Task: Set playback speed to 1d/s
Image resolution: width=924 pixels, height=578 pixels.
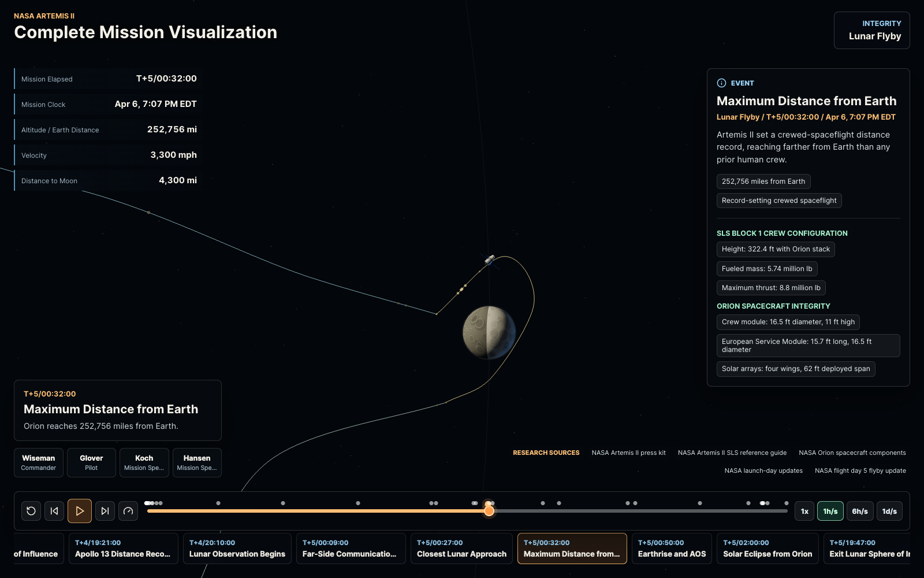Action: [889, 511]
